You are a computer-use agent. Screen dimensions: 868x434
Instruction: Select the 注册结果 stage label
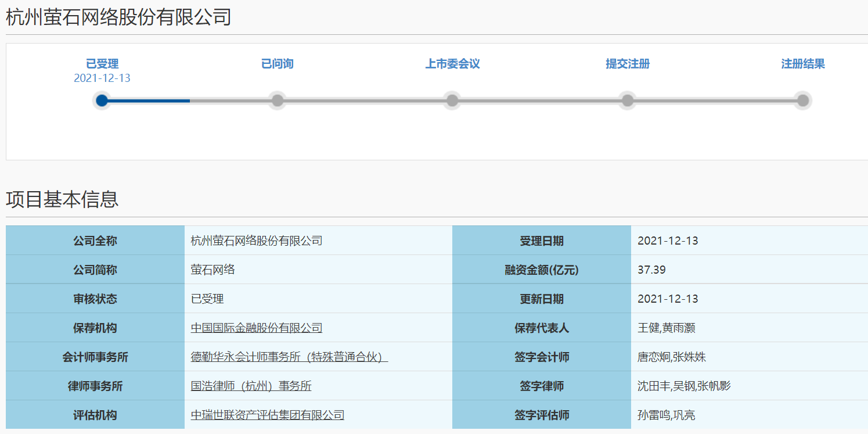803,64
